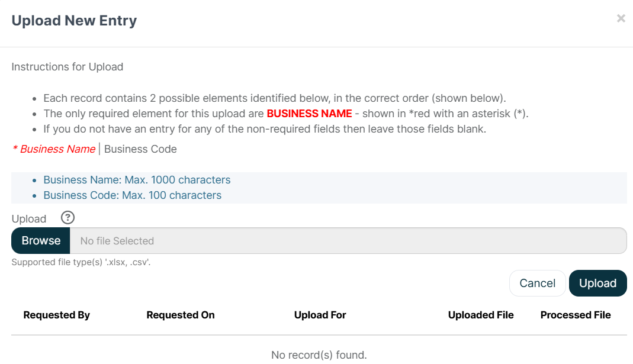Click the Processed File column header
The width and height of the screenshot is (633, 364).
pos(576,315)
